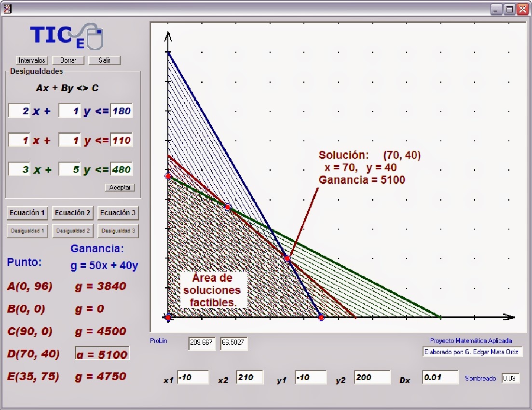This screenshot has width=532, height=410.
Task: Click the ProLin icon in the title bar
Action: click(x=8, y=8)
